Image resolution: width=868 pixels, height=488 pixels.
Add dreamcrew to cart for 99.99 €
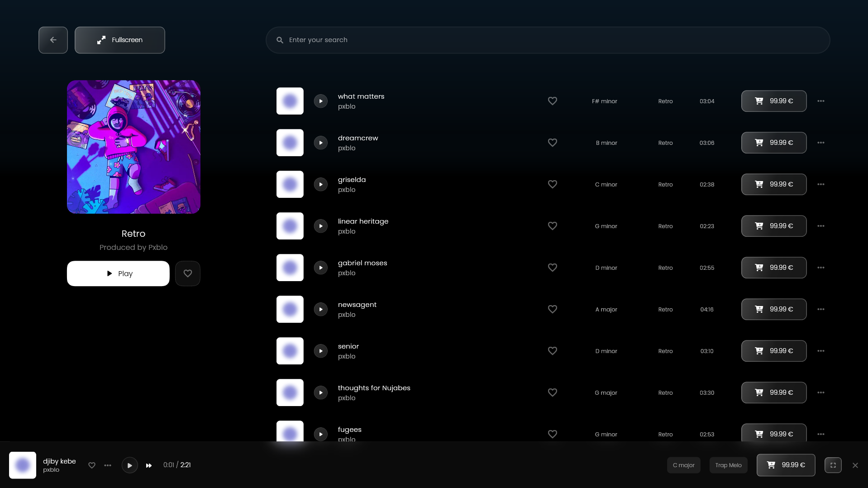(774, 143)
